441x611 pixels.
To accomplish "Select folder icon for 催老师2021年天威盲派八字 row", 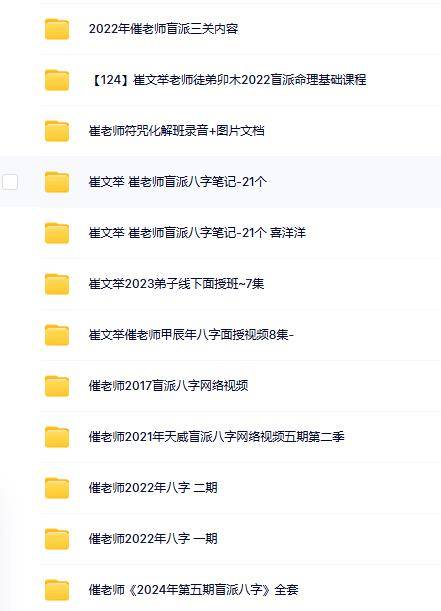I will tap(57, 437).
